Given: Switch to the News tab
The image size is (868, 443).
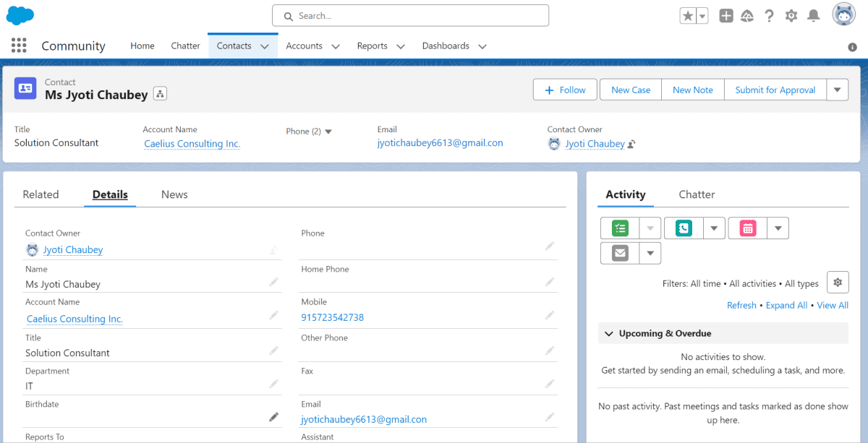Looking at the screenshot, I should click(x=174, y=194).
